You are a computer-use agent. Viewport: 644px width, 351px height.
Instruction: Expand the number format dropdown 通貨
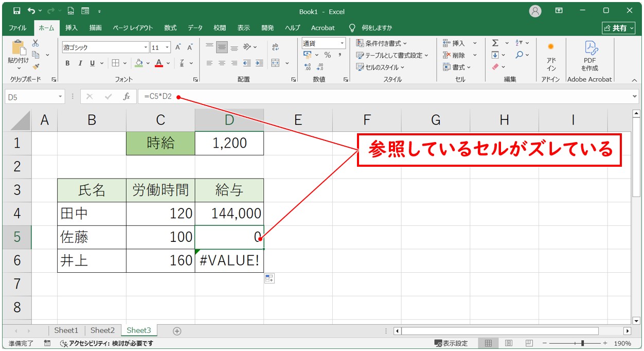pyautogui.click(x=342, y=43)
